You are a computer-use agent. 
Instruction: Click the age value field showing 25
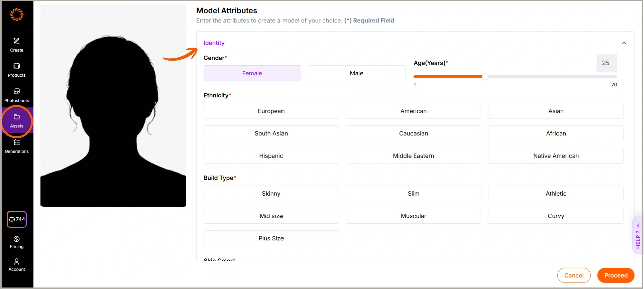pos(607,63)
